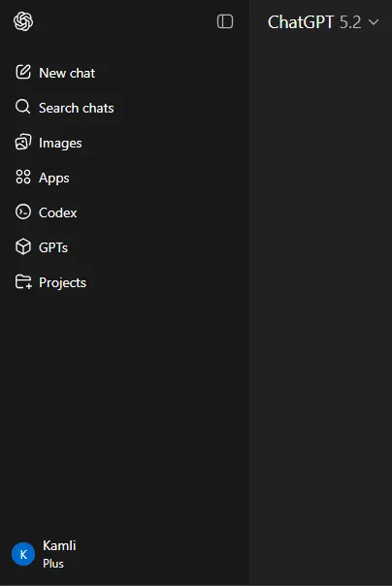Click the New chat pencil icon

click(x=23, y=72)
